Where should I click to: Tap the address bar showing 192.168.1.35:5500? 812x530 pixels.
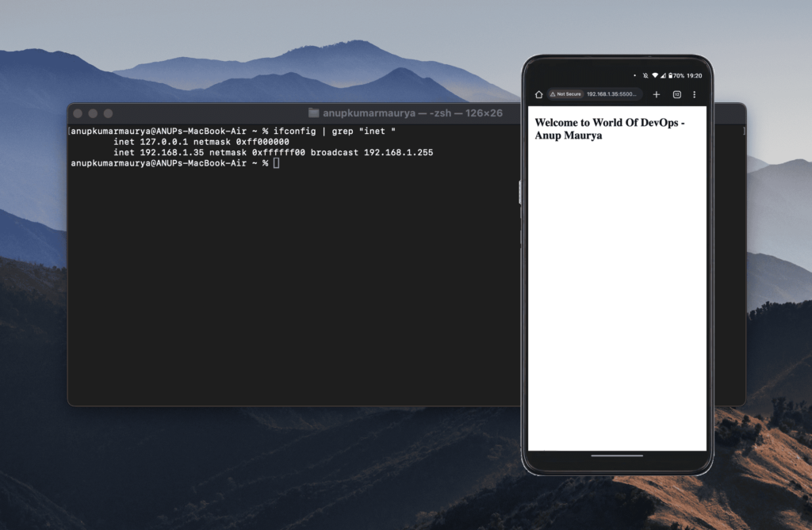coord(611,94)
